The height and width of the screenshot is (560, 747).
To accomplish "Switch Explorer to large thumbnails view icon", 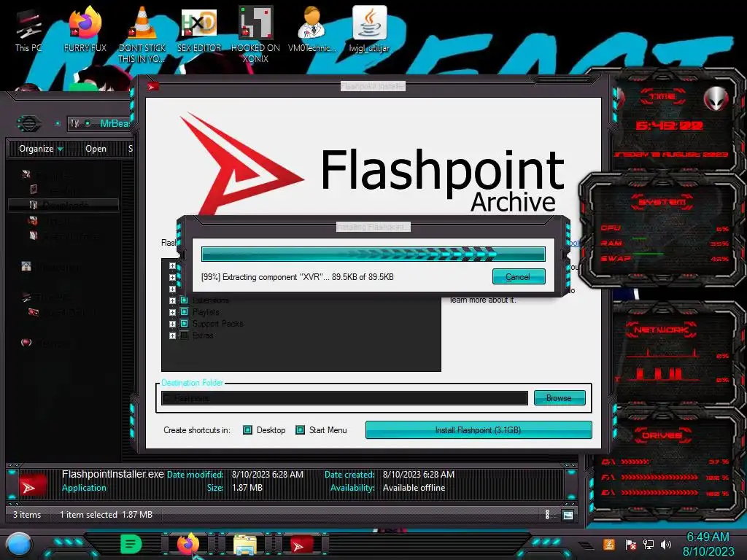I will tap(568, 515).
